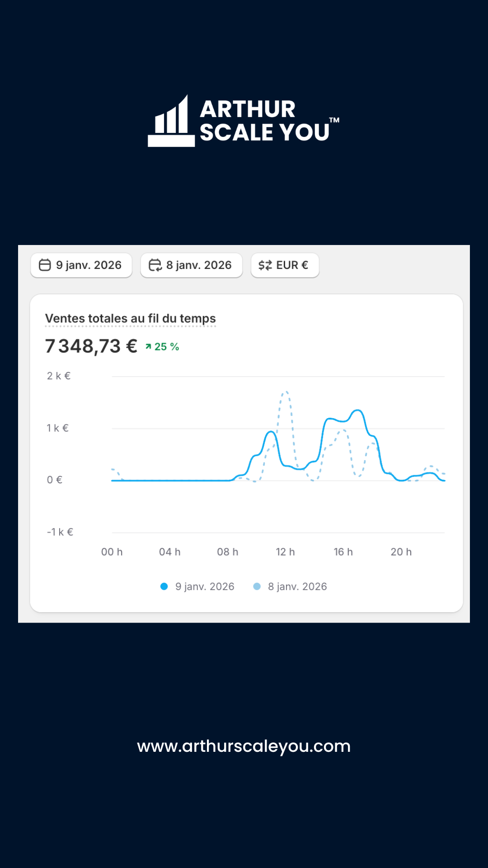Click the 2 k € axis label
The image size is (488, 868).
59,376
